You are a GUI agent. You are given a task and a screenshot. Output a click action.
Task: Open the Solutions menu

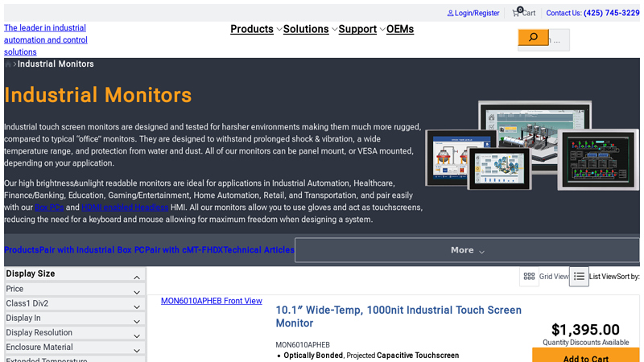tap(306, 29)
